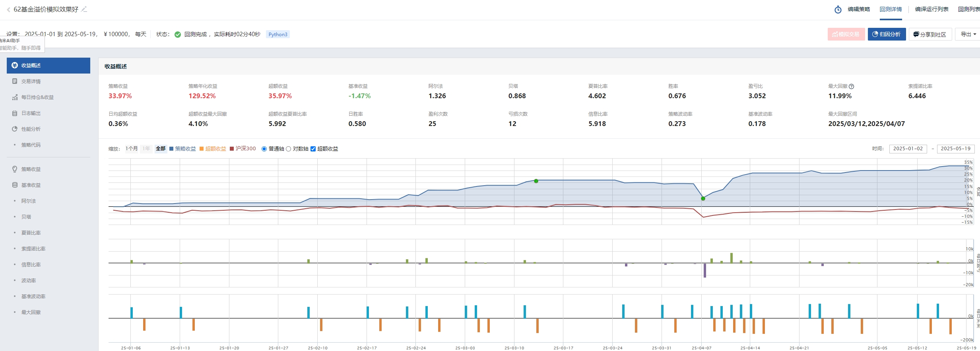Open 策略代码 in the sidebar
Viewport: 980px width, 351px height.
coord(31,145)
